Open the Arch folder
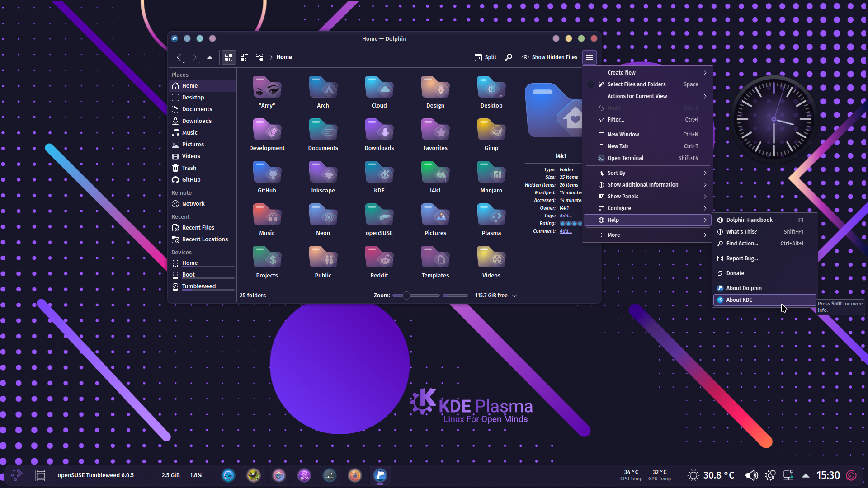Screen dimensions: 868x488 (x=323, y=93)
